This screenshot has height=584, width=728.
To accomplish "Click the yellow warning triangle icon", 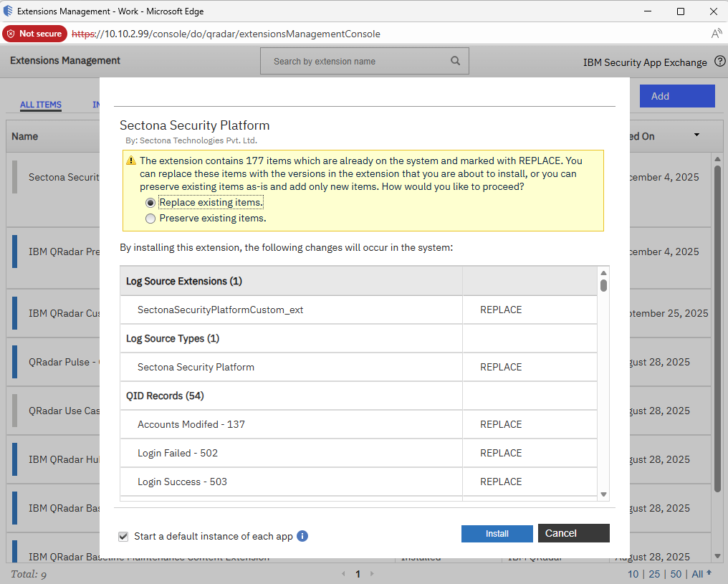I will click(x=131, y=161).
